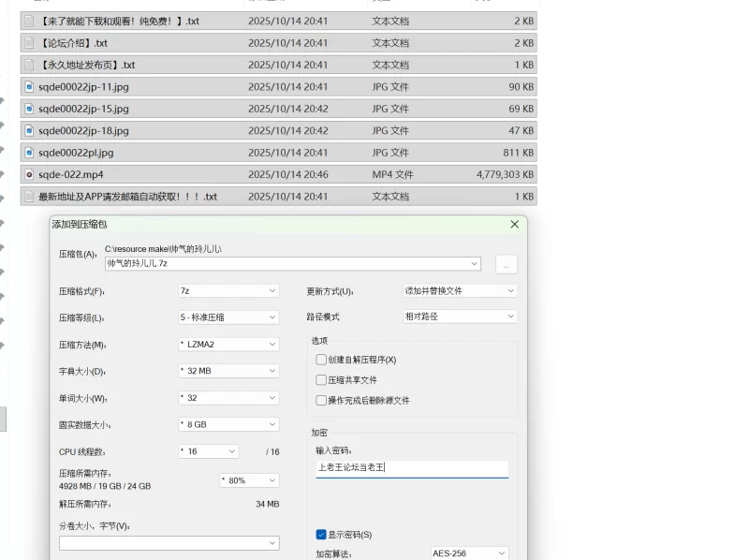Expand the 路径模式 dropdown
Screen dimensions: 749x560
pyautogui.click(x=460, y=317)
